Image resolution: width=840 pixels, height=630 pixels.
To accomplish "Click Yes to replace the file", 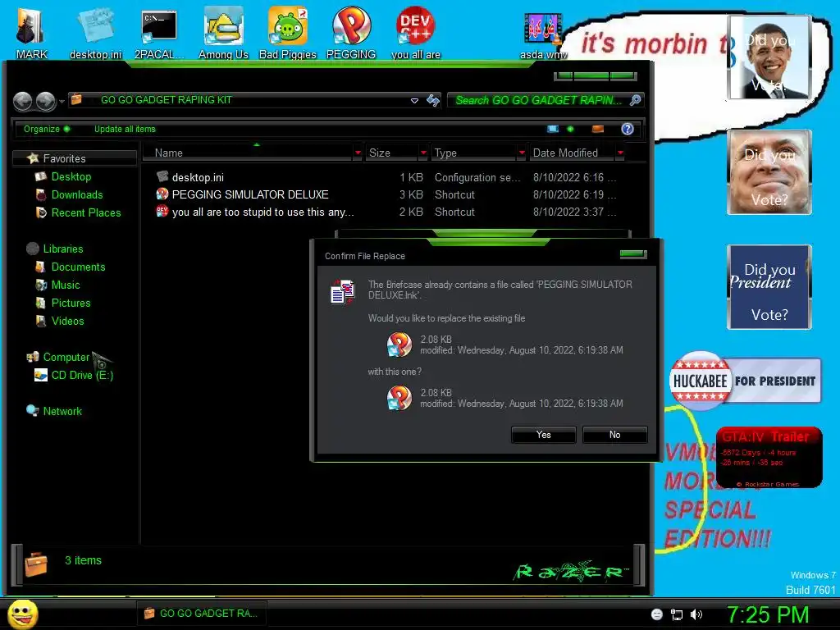I will click(x=544, y=435).
